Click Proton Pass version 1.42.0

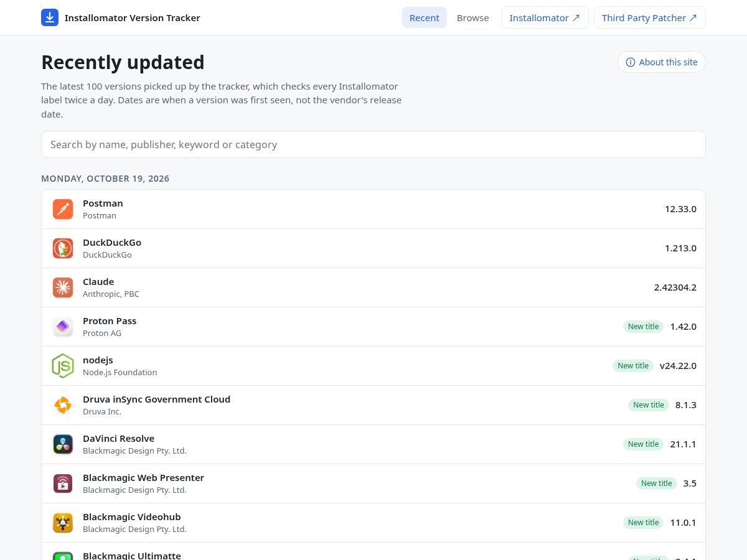[x=684, y=327]
